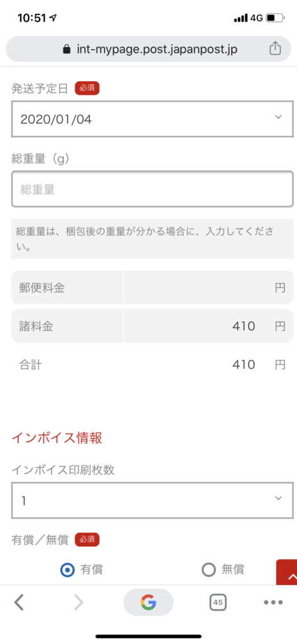Tap the browser forward arrow
Screen dimensions: 297x644
(78, 602)
